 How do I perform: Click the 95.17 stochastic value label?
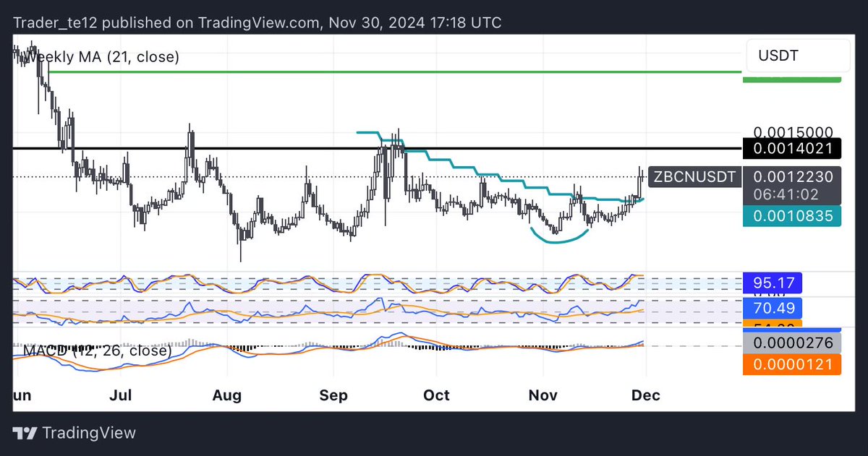pyautogui.click(x=773, y=283)
